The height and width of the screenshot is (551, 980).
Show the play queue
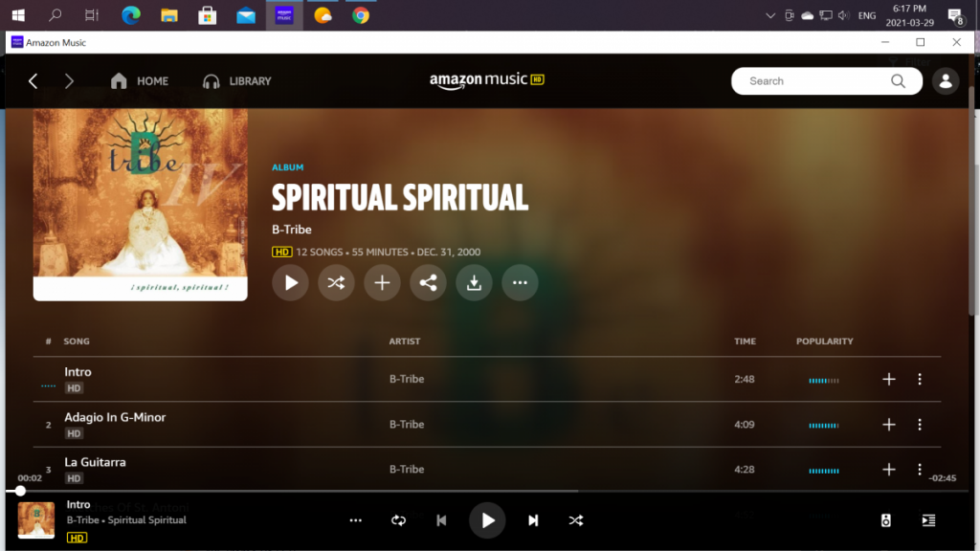pos(928,520)
